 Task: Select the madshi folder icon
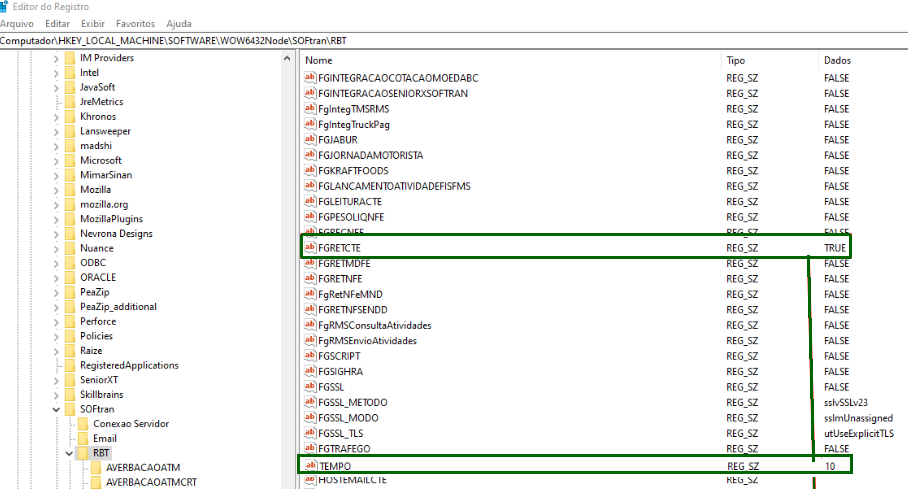[70, 146]
